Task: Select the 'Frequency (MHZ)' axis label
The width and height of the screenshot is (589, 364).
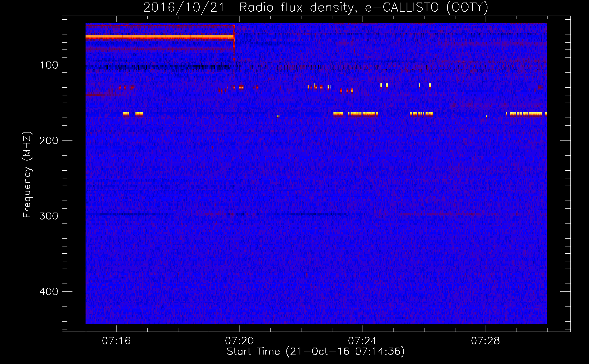Action: tap(27, 174)
